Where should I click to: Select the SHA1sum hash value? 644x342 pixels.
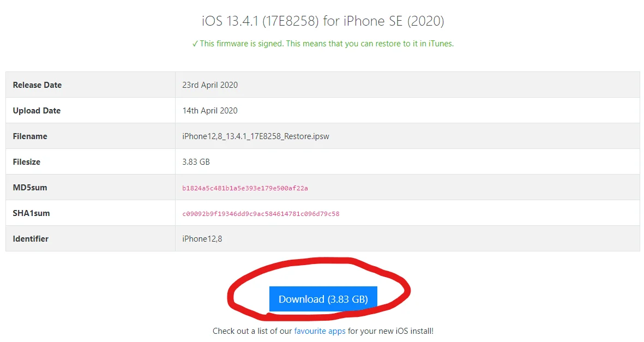point(261,214)
